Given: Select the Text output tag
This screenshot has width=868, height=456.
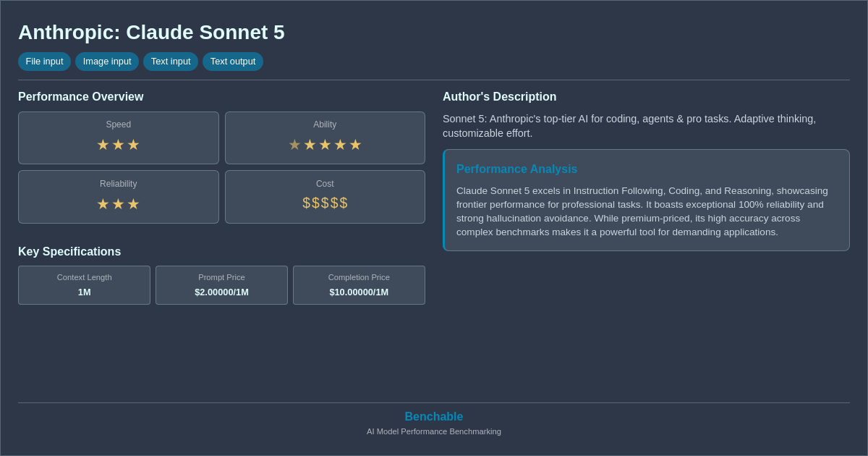Looking at the screenshot, I should [x=233, y=62].
